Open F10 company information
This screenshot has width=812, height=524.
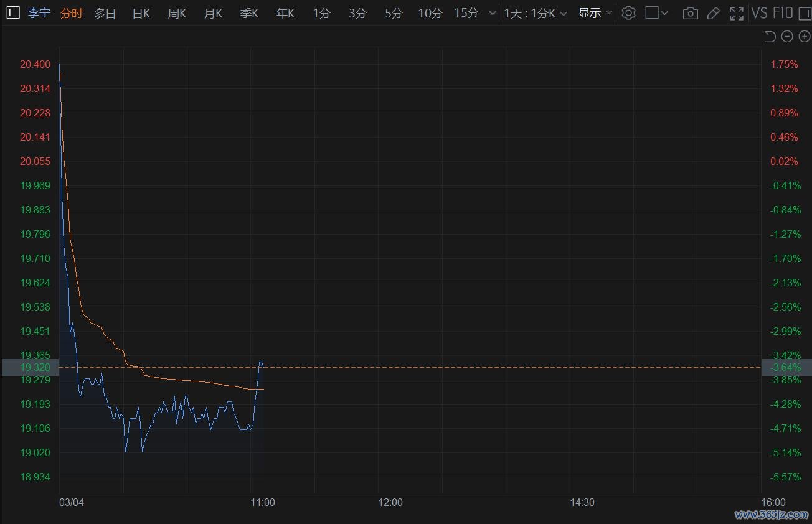(x=783, y=13)
